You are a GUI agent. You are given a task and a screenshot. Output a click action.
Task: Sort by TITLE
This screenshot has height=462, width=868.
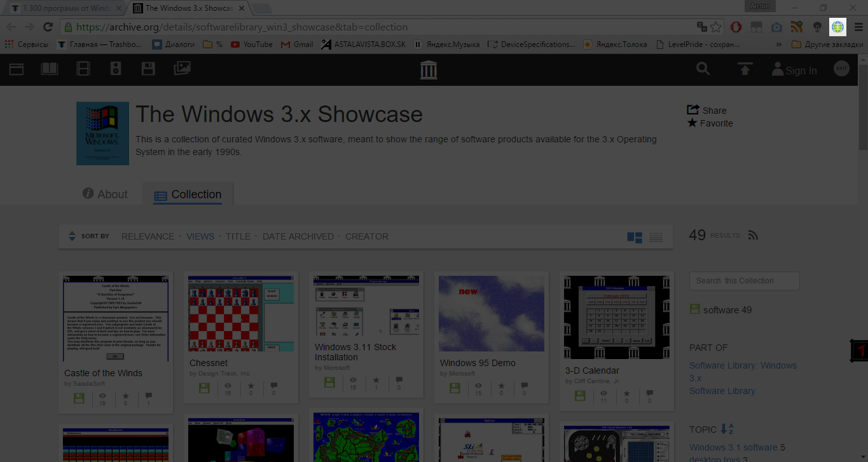click(x=238, y=236)
